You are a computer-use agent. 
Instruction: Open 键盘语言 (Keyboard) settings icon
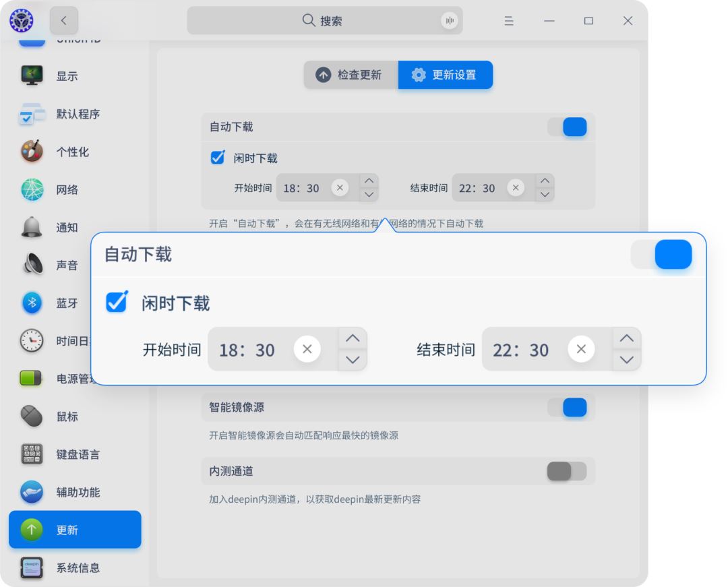[32, 455]
